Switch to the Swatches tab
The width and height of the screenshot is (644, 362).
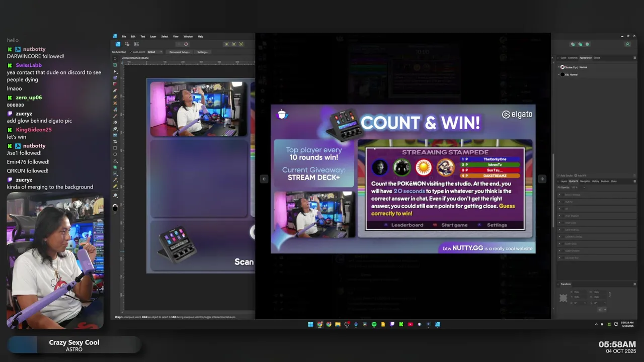coord(573,57)
